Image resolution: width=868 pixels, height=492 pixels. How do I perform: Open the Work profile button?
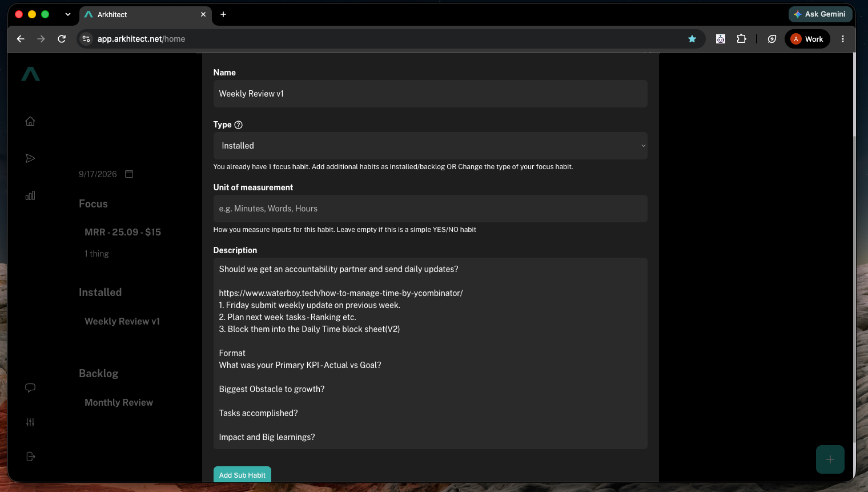tap(807, 39)
